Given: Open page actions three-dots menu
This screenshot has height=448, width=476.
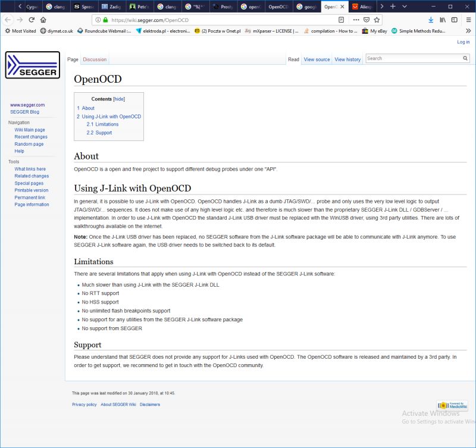Looking at the screenshot, I should pos(356,20).
